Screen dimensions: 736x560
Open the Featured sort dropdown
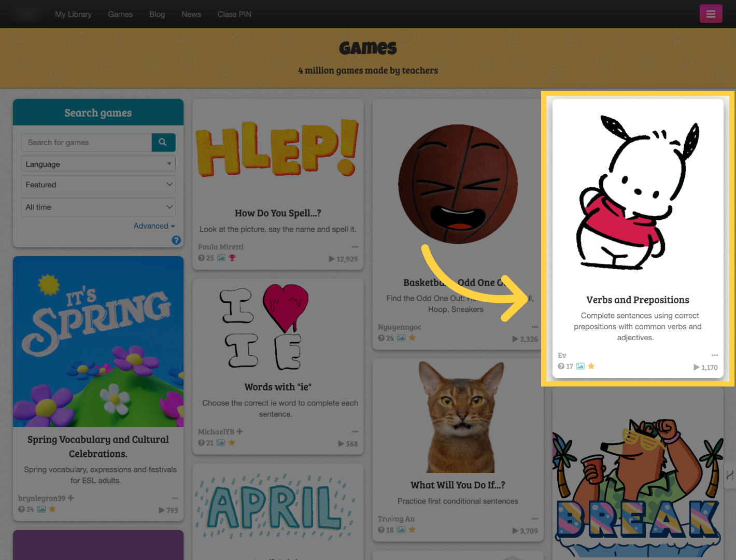tap(98, 185)
